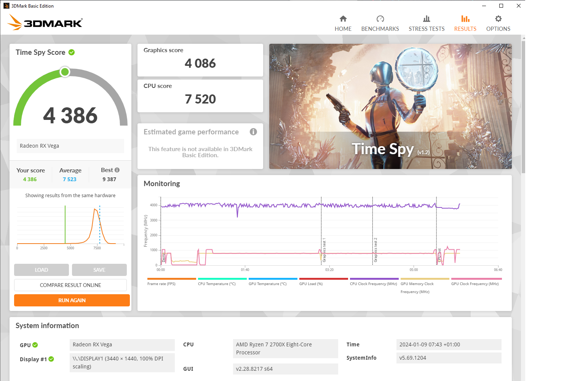Click the Time Spy Score validation checkmark
Image resolution: width=588 pixels, height=381 pixels.
coord(72,52)
